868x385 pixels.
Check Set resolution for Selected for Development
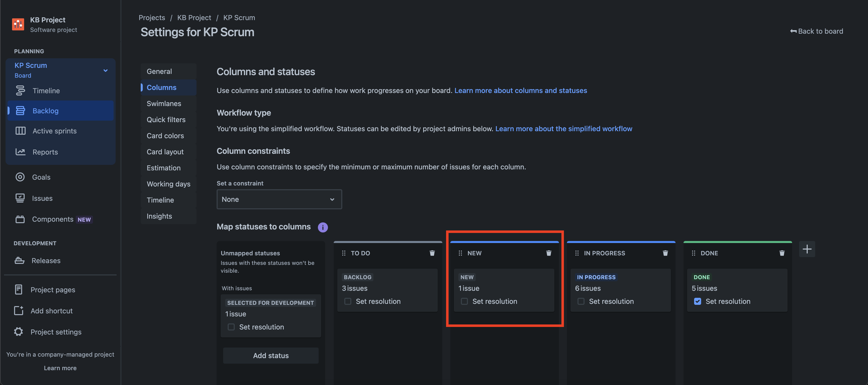(231, 327)
